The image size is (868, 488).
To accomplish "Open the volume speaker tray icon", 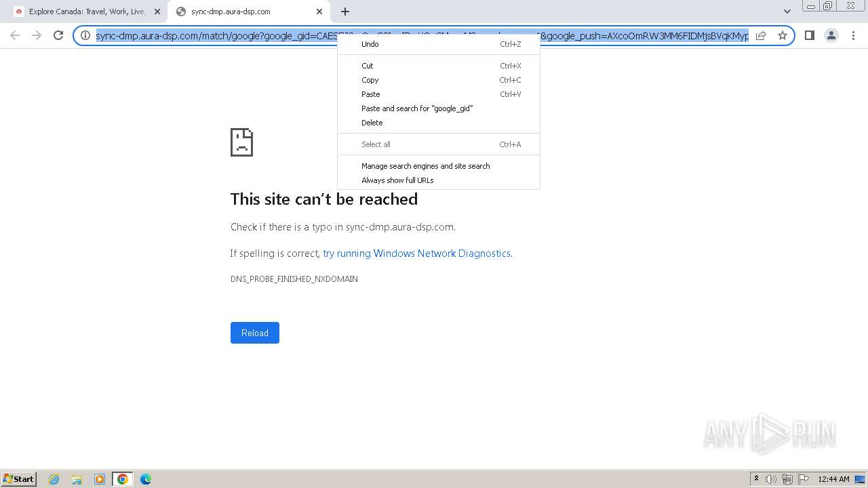I will pos(771,479).
